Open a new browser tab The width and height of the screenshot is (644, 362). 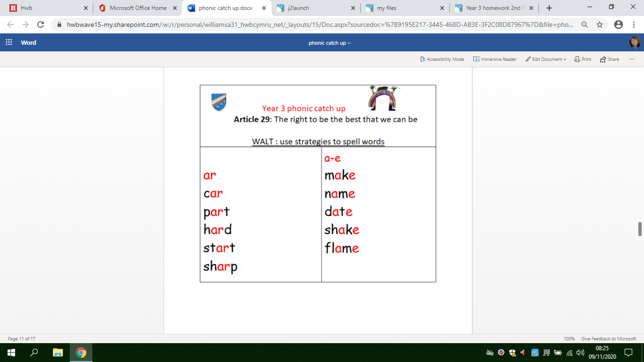549,8
